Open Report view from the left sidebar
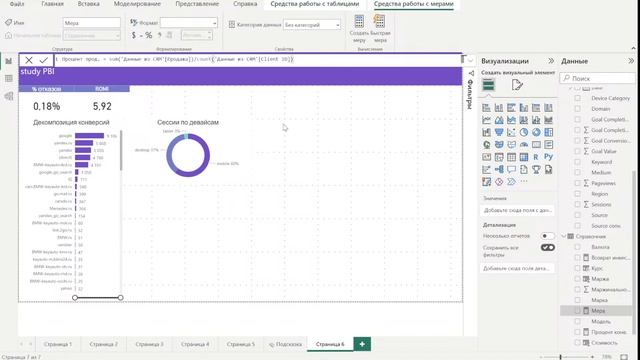Image resolution: width=640 pixels, height=360 pixels. pos(9,61)
